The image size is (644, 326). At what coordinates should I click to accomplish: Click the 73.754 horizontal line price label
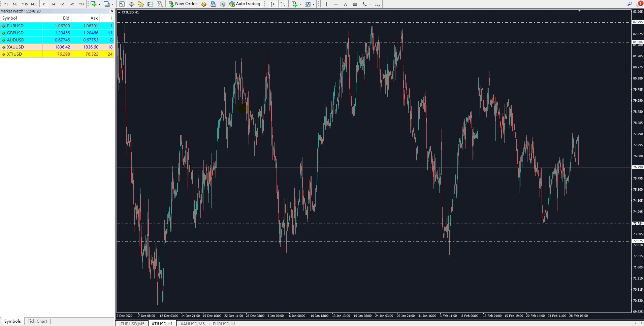[638, 224]
